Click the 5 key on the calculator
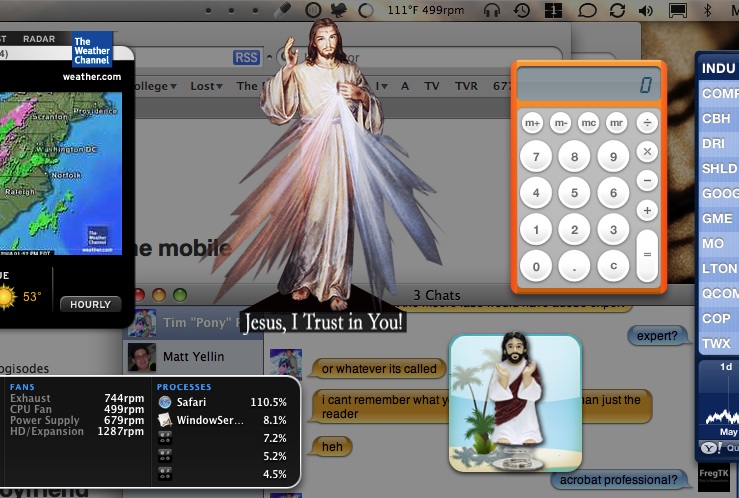 coord(574,193)
